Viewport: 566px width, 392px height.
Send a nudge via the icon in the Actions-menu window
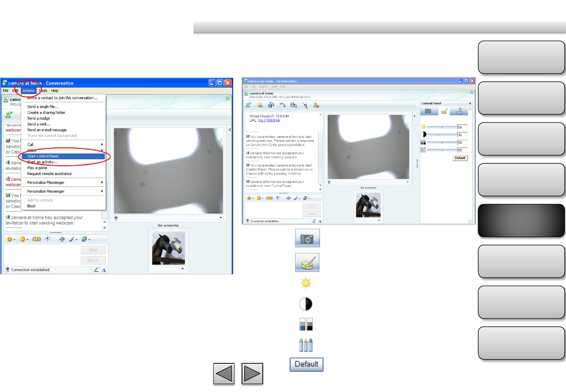pyautogui.click(x=37, y=239)
